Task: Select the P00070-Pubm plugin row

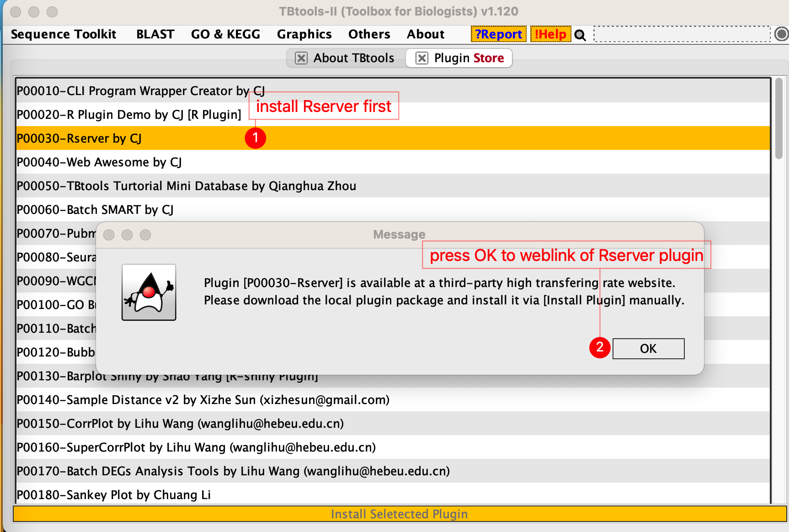Action: coord(56,233)
